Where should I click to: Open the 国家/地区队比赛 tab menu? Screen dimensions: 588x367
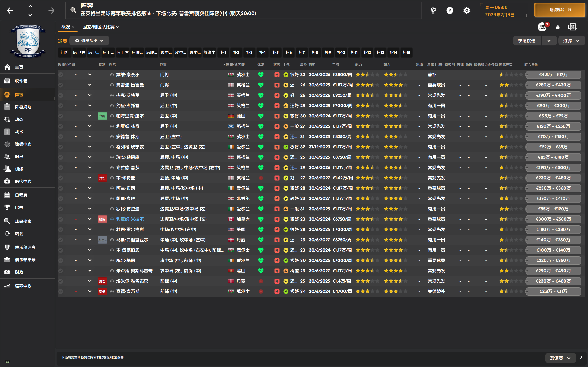101,27
